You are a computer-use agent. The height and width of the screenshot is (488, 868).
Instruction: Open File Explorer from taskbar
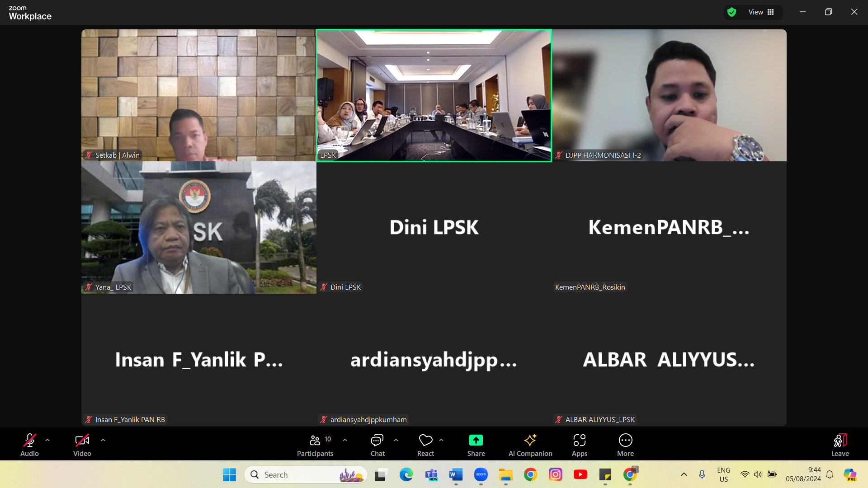[505, 474]
